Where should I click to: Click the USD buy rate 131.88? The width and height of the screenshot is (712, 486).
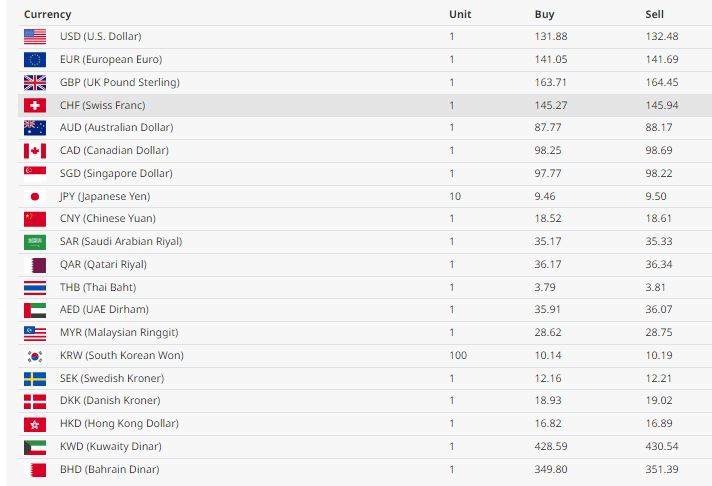551,36
